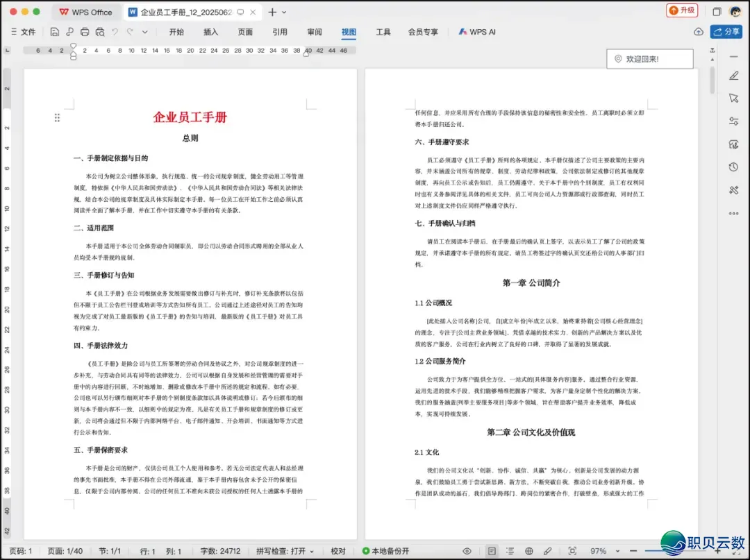This screenshot has height=560, width=750.
Task: Click the 企业员工手册 red title
Action: pyautogui.click(x=190, y=117)
